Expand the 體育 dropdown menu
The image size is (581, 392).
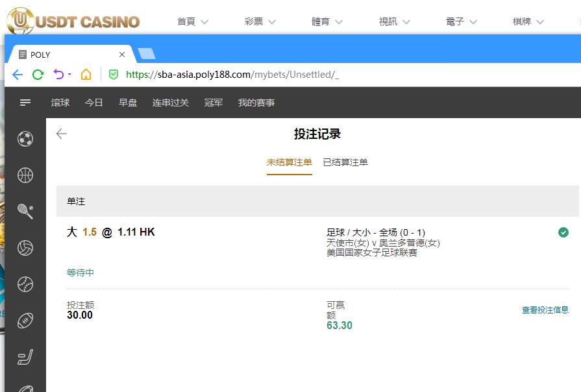coord(327,21)
